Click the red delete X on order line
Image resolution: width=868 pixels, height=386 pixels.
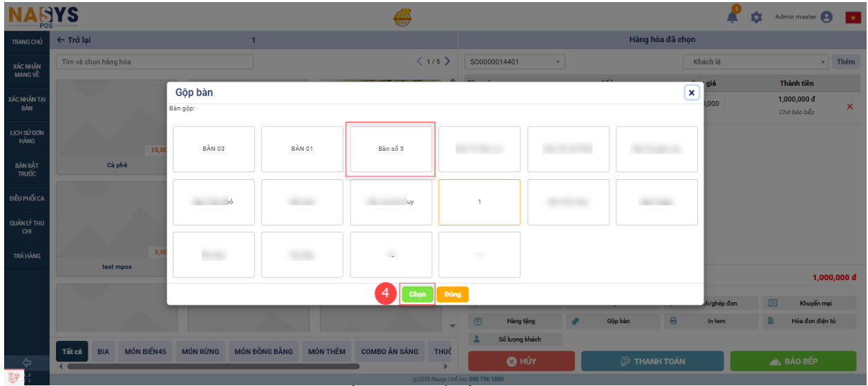pyautogui.click(x=850, y=107)
